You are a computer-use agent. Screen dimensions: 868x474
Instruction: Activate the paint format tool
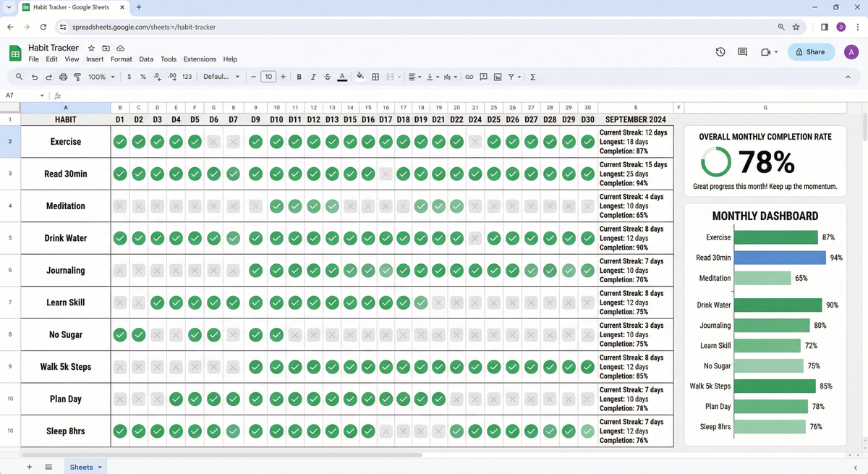click(x=77, y=77)
